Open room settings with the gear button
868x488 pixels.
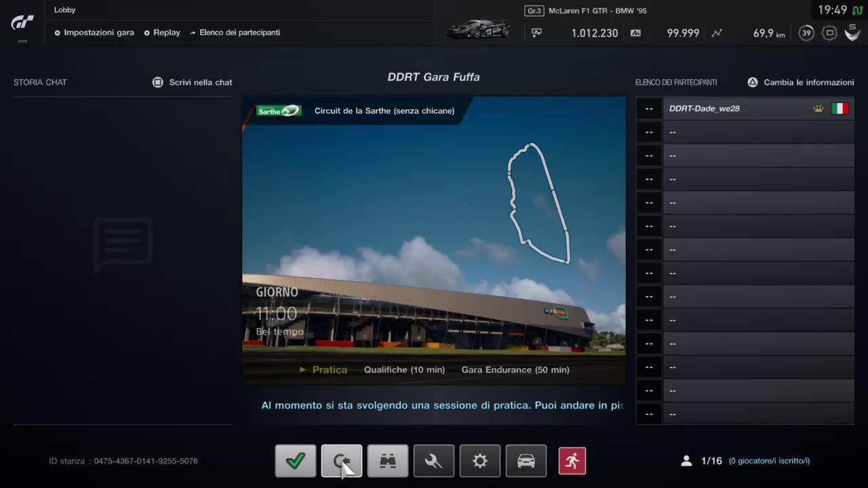(480, 461)
